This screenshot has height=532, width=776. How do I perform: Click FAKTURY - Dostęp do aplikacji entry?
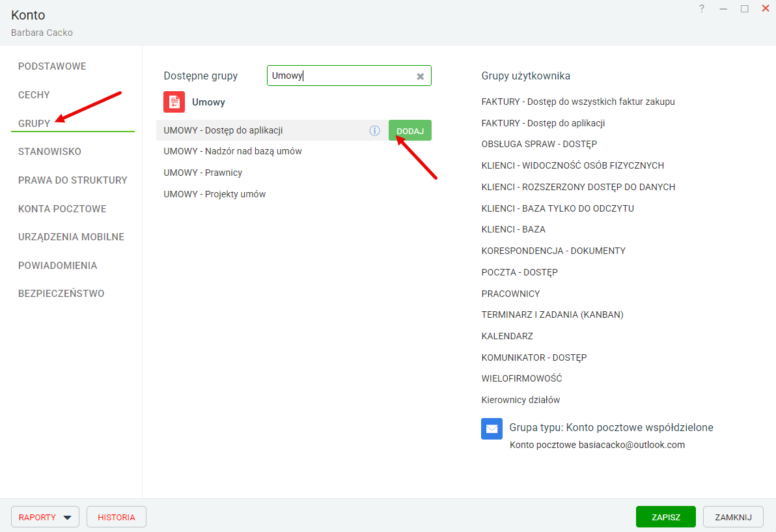click(x=543, y=123)
